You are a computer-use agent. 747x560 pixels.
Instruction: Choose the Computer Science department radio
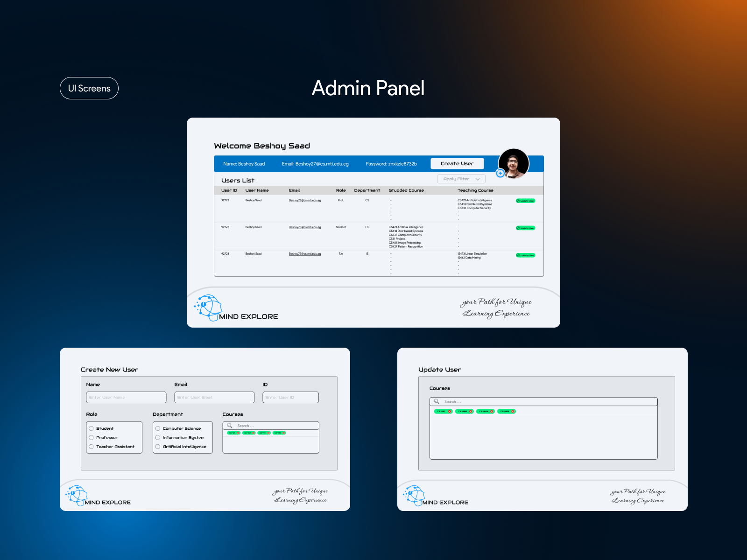158,428
